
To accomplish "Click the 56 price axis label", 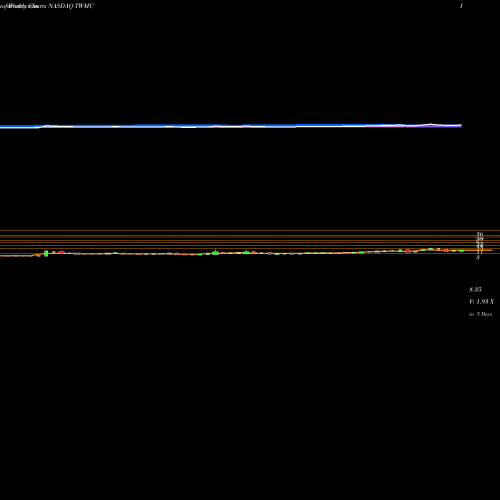I will [x=480, y=235].
